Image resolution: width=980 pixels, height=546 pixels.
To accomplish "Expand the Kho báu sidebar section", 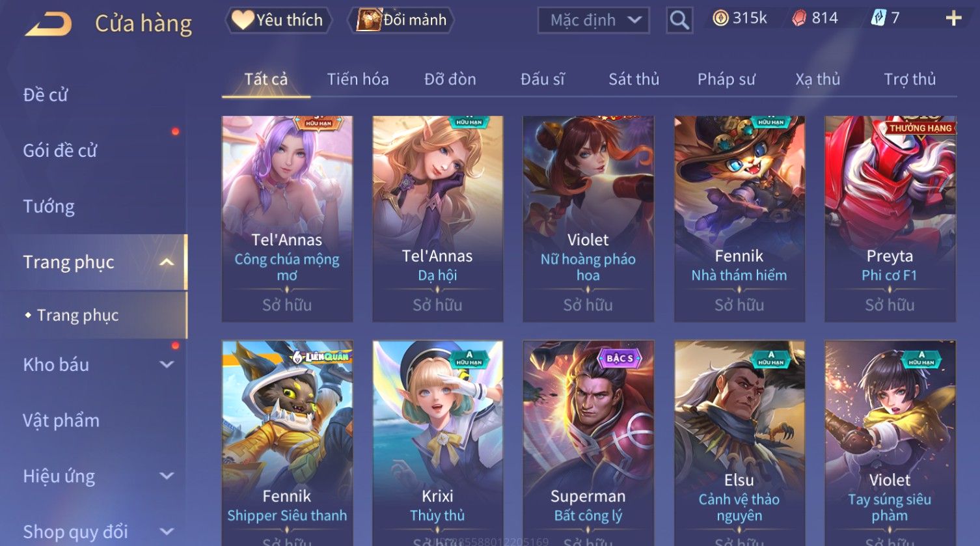I will pos(167,365).
